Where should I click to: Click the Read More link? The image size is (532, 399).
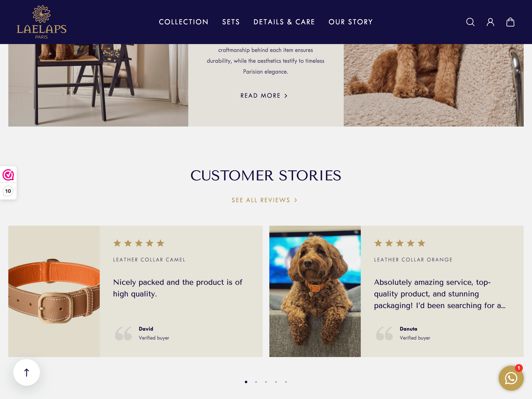pos(264,95)
